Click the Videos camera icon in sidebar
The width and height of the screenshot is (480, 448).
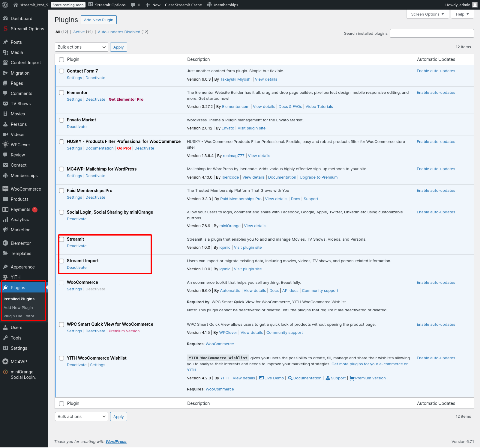pos(5,135)
